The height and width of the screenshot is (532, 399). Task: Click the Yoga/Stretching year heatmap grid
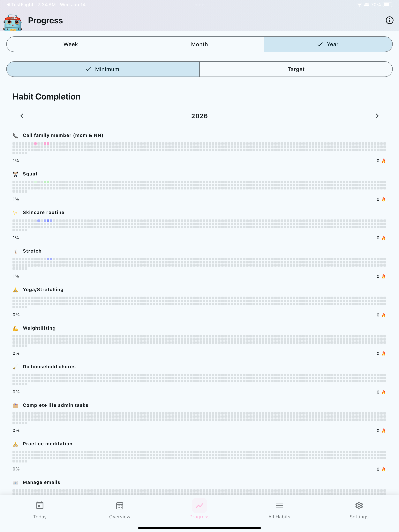coord(199,302)
